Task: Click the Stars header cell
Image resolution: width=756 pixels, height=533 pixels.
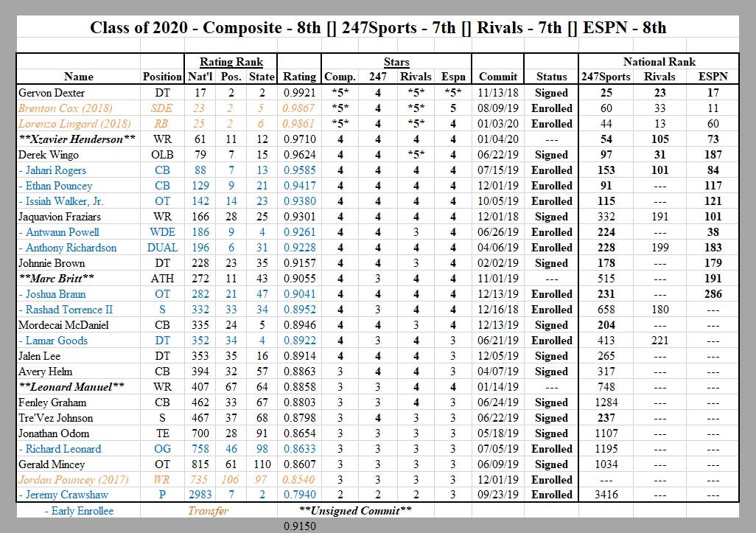Action: coord(396,61)
